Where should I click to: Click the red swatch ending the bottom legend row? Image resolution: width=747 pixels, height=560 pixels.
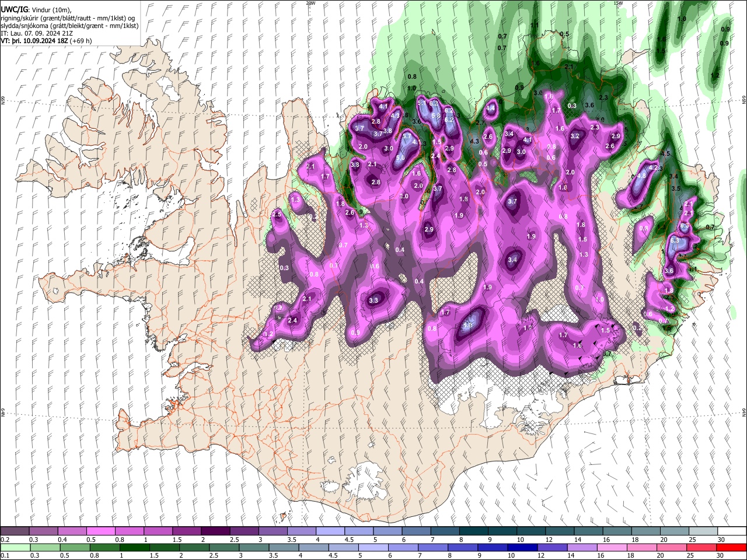732,548
